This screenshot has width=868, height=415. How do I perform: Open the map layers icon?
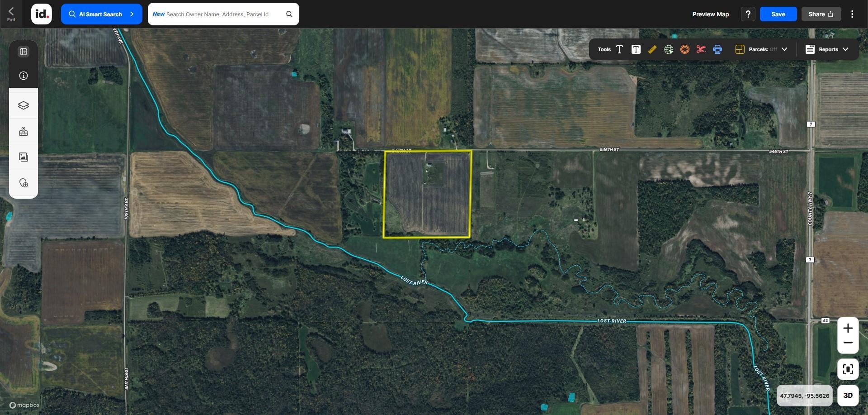(24, 105)
